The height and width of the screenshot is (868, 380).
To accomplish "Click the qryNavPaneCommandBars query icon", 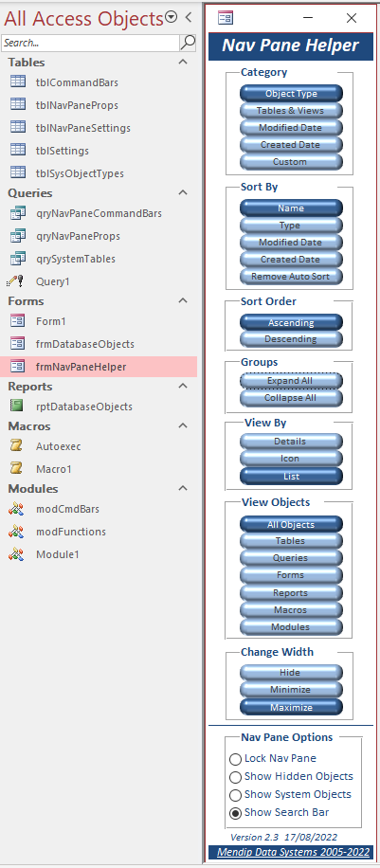I will [18, 213].
